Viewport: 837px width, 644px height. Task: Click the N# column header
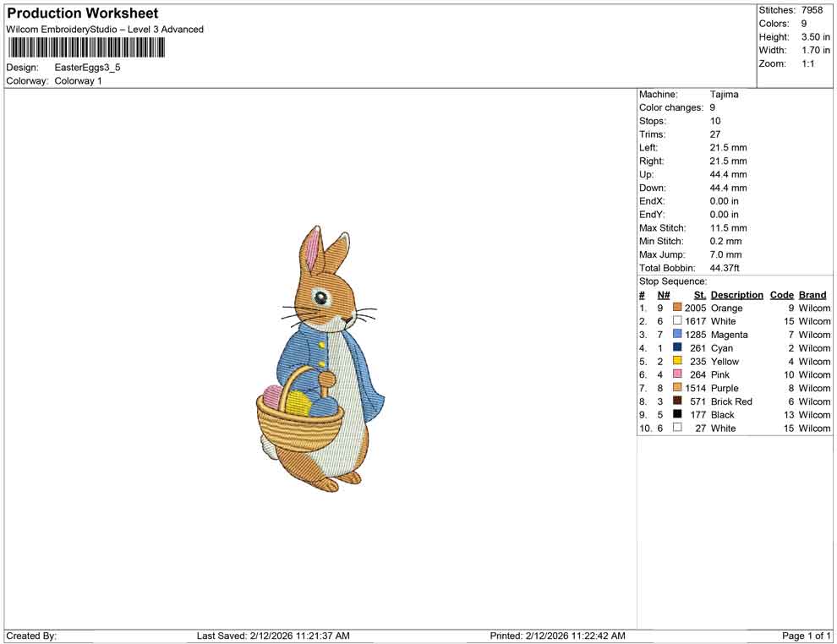click(664, 295)
